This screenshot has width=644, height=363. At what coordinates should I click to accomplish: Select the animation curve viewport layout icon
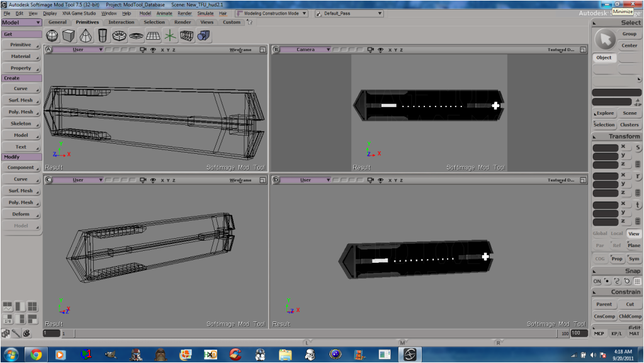pyautogui.click(x=8, y=306)
